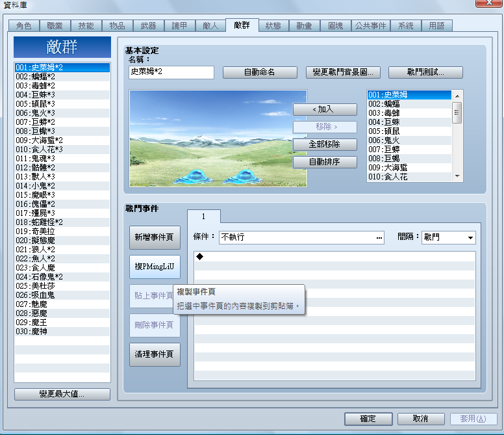
Task: Open the 系統 tab
Action: click(406, 26)
